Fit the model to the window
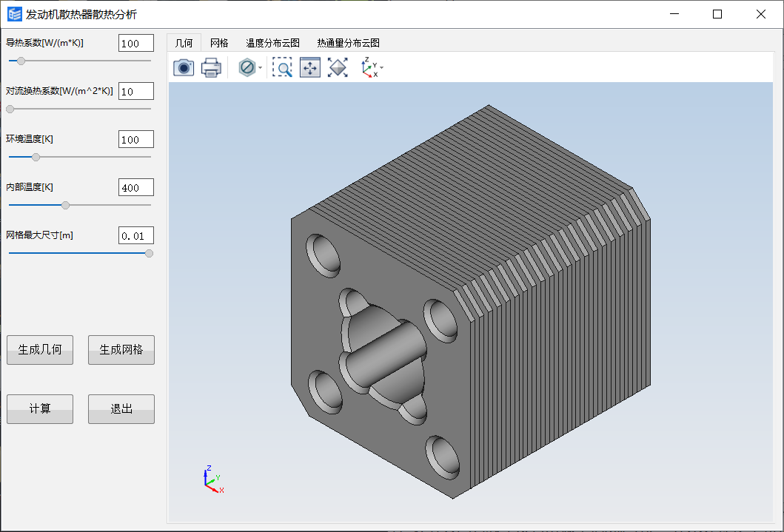The height and width of the screenshot is (532, 784). 338,67
